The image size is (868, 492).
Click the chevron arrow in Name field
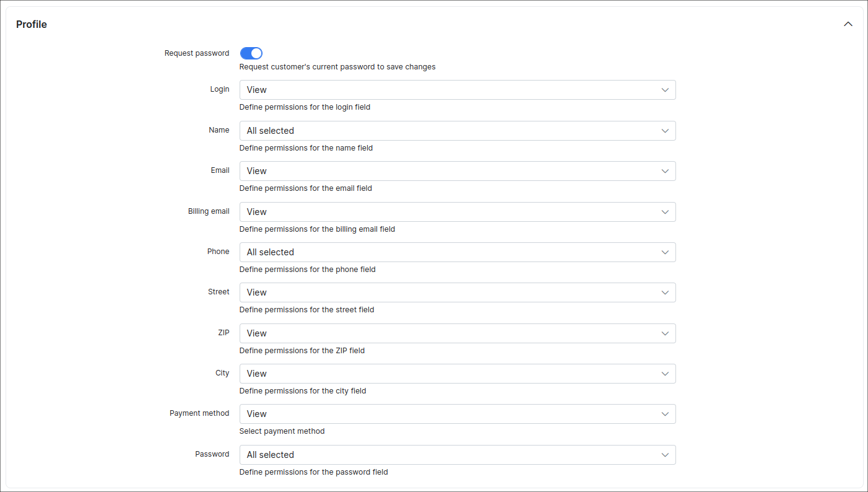pyautogui.click(x=665, y=131)
